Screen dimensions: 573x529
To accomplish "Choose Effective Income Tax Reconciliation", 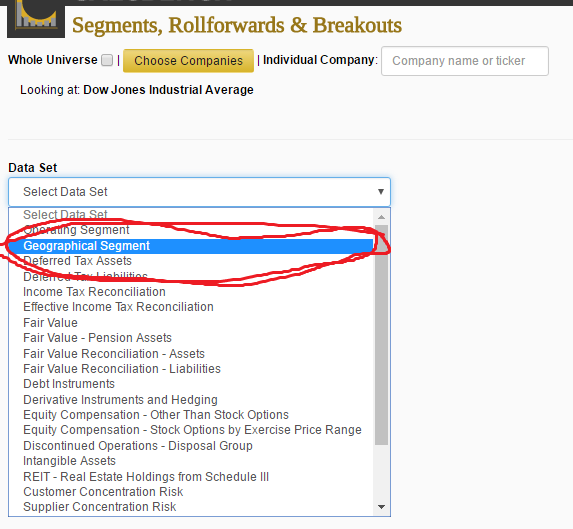I will point(191,307).
